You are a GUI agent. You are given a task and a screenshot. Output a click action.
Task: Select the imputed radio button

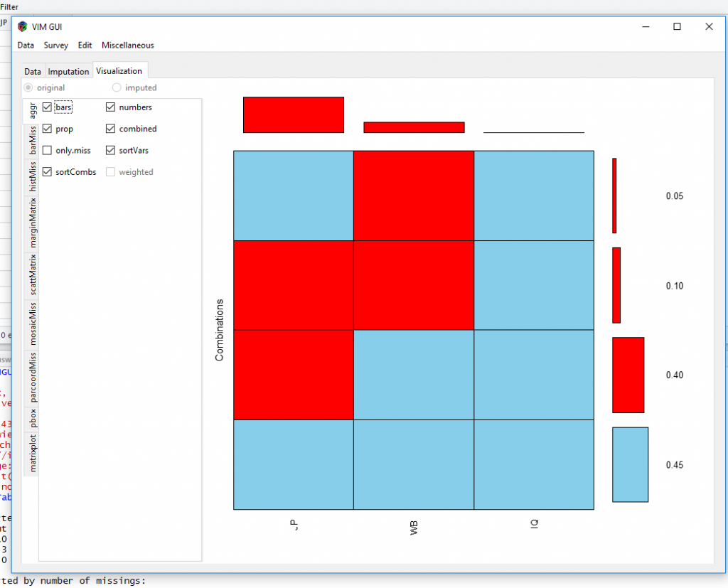tap(117, 87)
